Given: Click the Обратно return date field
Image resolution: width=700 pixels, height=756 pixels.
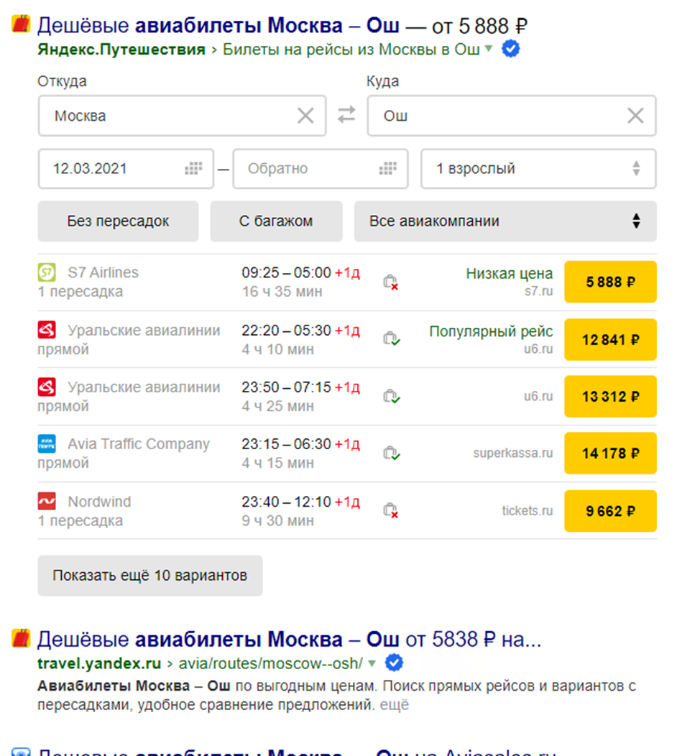Looking at the screenshot, I should click(309, 169).
